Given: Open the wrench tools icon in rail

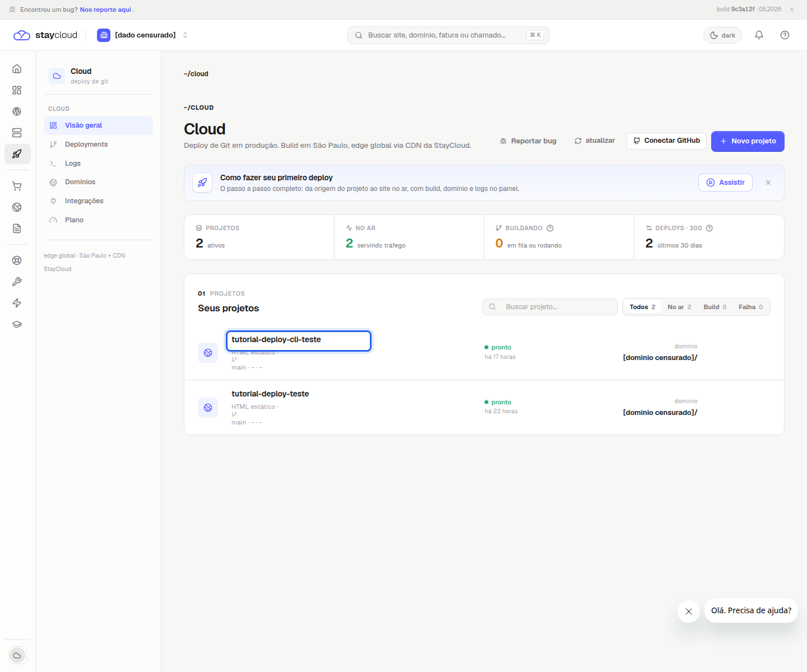Looking at the screenshot, I should [x=17, y=282].
